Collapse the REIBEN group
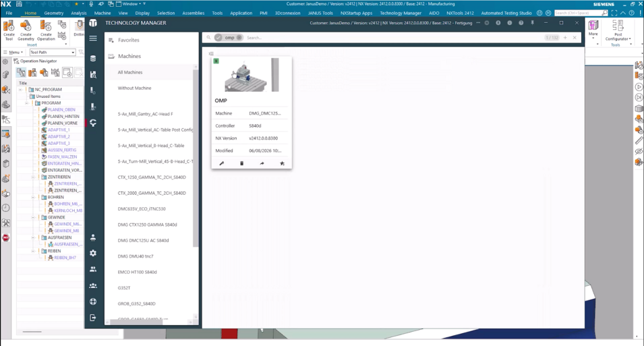The width and height of the screenshot is (644, 346). [x=34, y=251]
